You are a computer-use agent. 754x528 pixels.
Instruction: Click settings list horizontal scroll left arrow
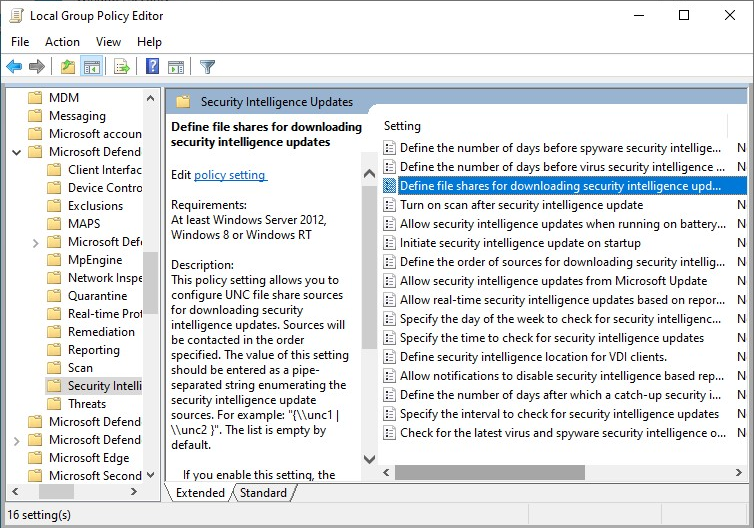coord(386,472)
